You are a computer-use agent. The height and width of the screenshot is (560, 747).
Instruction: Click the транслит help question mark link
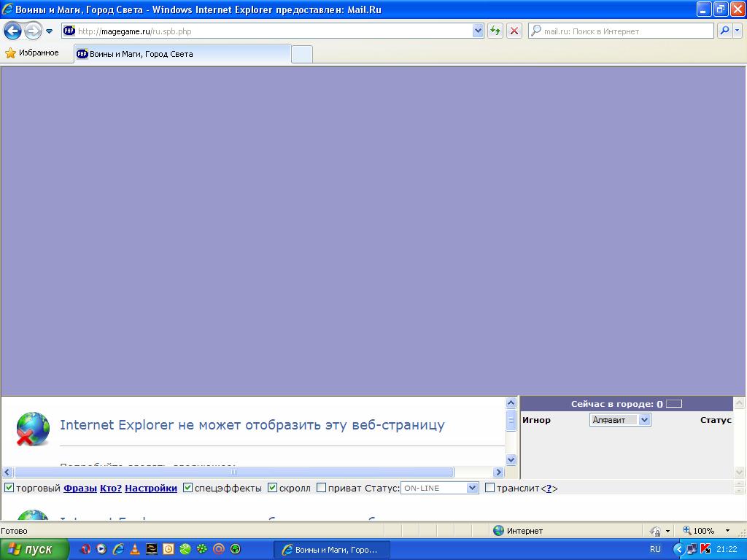(x=549, y=489)
